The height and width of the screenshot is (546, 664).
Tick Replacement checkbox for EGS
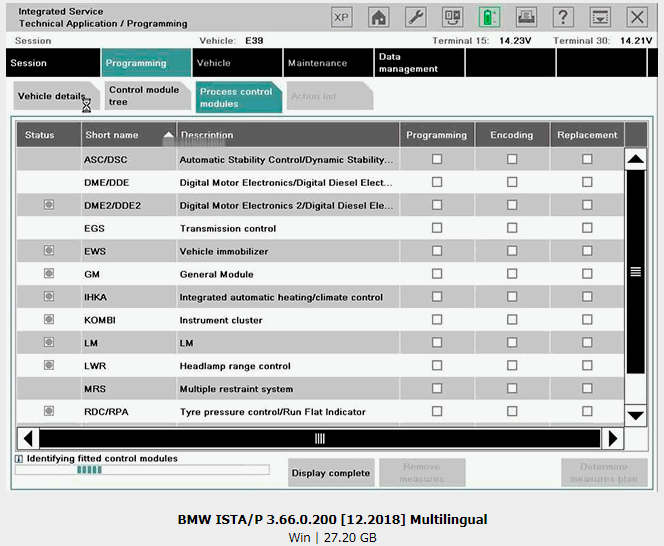point(587,228)
